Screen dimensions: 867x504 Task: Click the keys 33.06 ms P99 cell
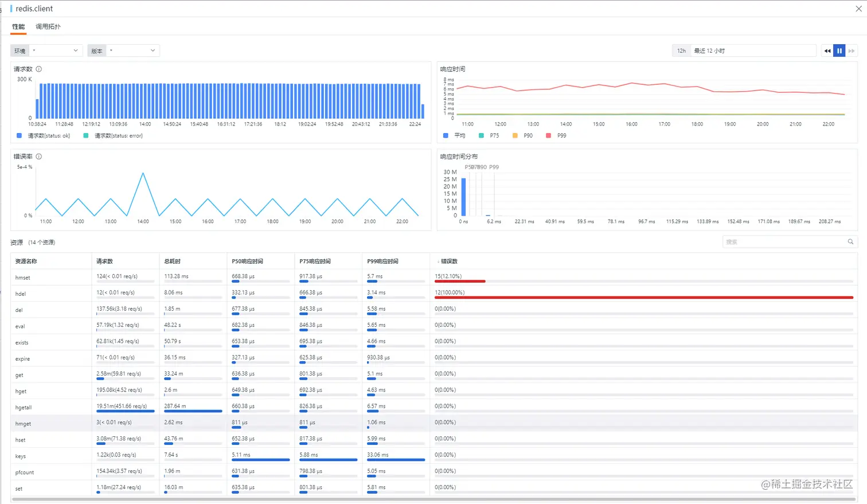(396, 456)
